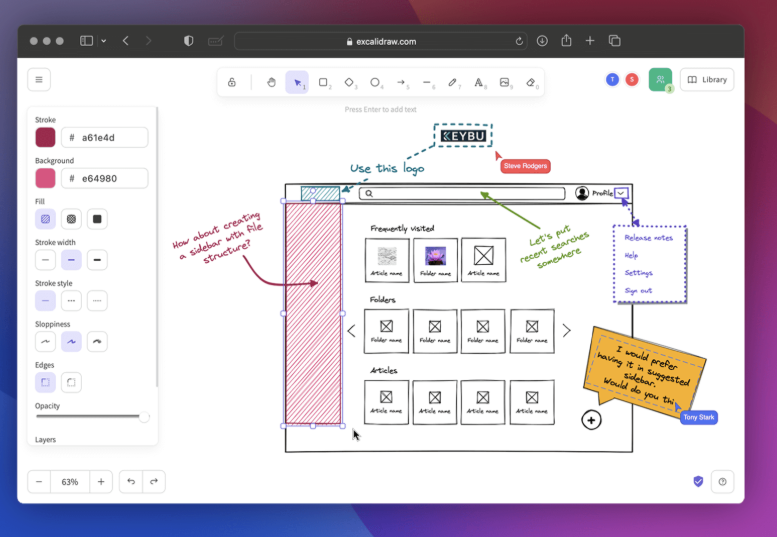The width and height of the screenshot is (777, 537).
Task: Select the Diamond tool
Action: point(349,82)
